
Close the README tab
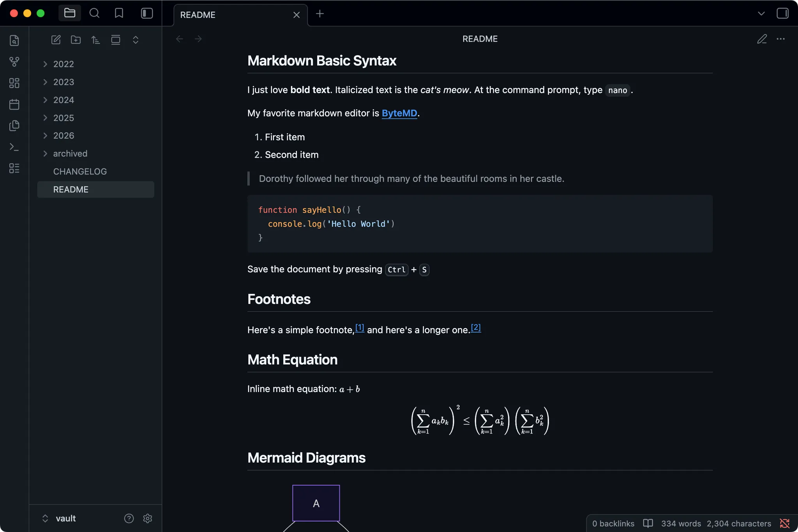(x=297, y=15)
